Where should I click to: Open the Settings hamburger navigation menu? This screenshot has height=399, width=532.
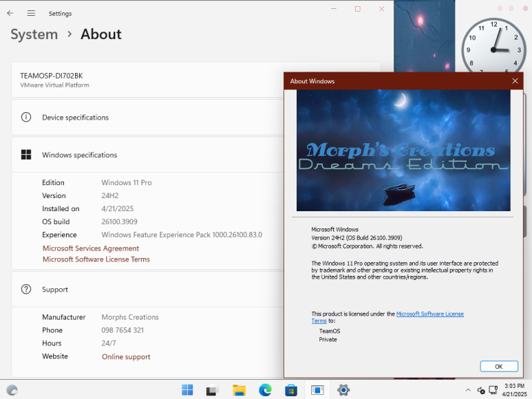click(x=31, y=13)
